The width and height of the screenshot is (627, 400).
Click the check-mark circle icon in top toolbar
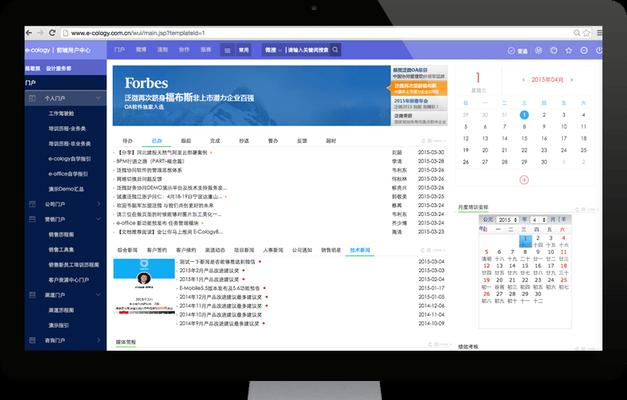point(511,51)
